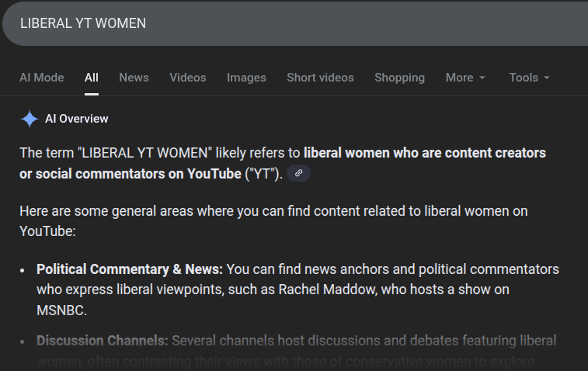This screenshot has width=588, height=371.
Task: Open the News tab
Action: click(x=134, y=78)
